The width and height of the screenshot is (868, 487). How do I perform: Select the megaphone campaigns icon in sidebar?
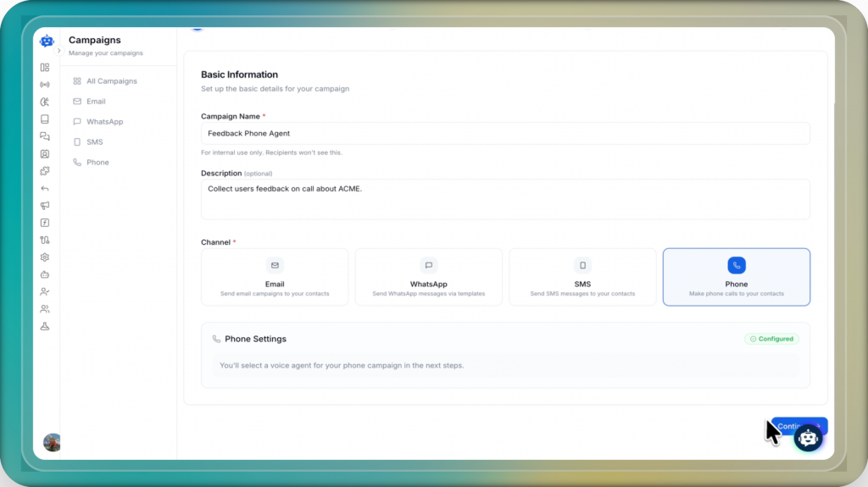click(x=45, y=206)
